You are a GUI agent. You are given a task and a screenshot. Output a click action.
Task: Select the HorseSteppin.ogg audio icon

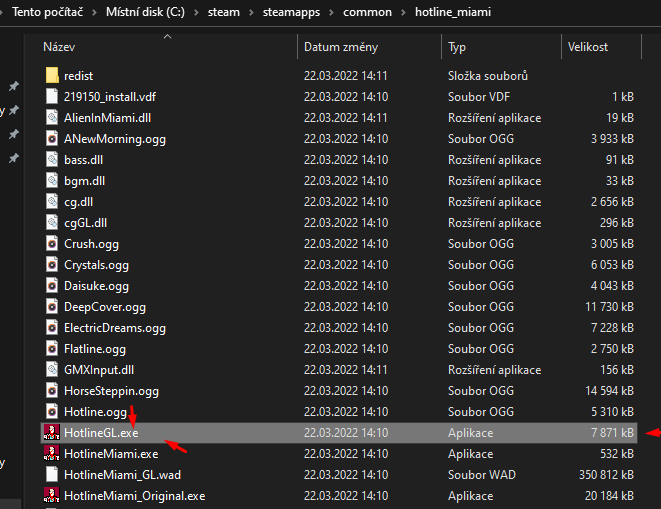click(52, 391)
